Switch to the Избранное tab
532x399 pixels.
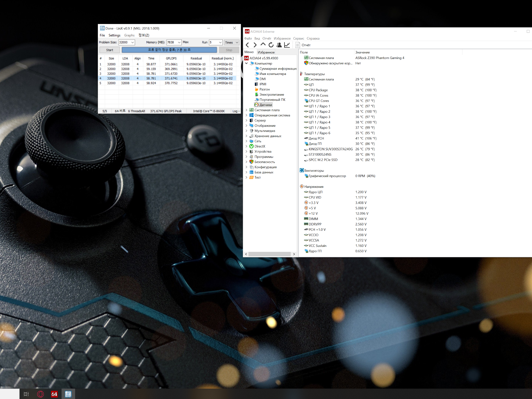coord(266,52)
